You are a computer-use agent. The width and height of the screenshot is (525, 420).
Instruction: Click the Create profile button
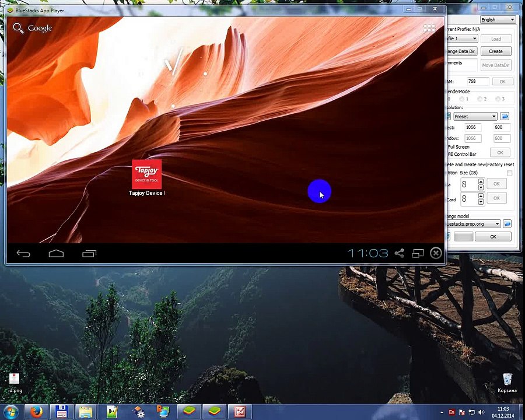(496, 51)
